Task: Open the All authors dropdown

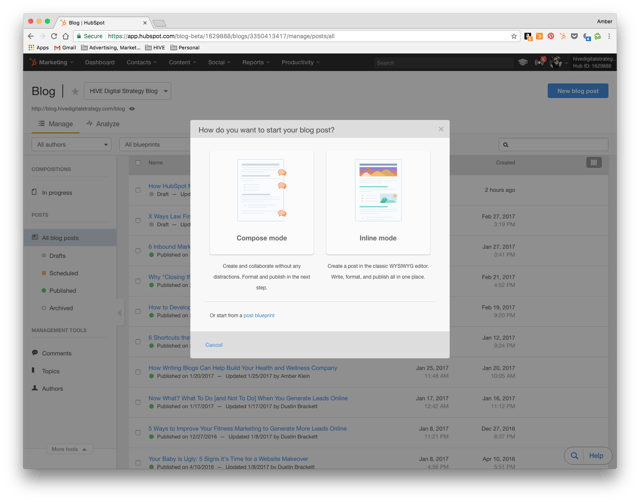Action: point(71,144)
